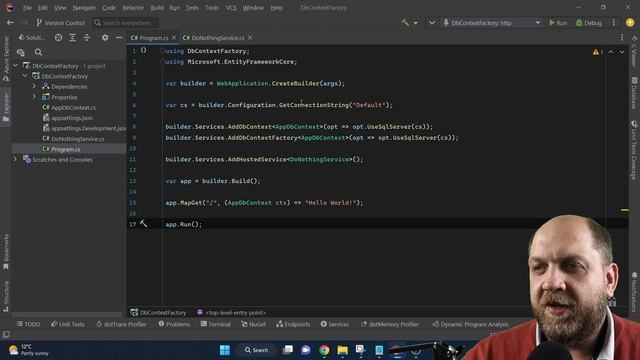Open the Notifications side tool window
Screen dimensions: 640x360
pyautogui.click(x=634, y=292)
